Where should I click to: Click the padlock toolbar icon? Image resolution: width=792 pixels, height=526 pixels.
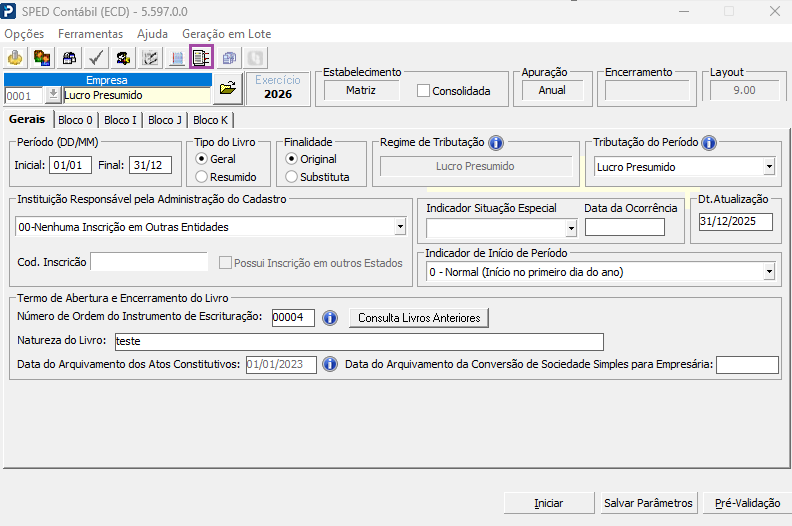69,58
